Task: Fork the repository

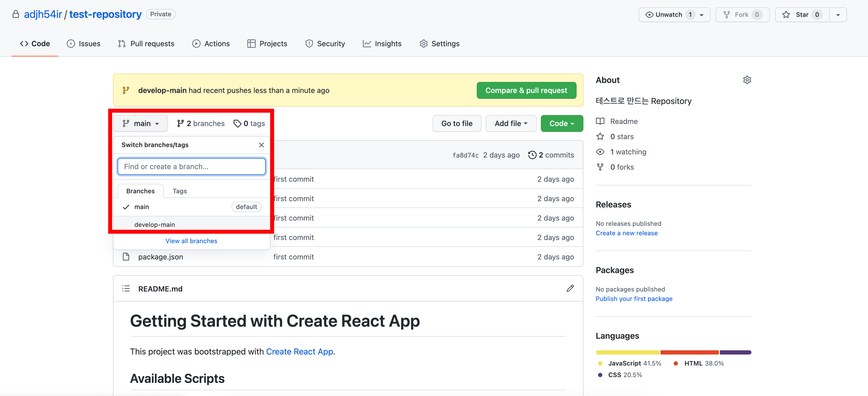Action: [743, 15]
